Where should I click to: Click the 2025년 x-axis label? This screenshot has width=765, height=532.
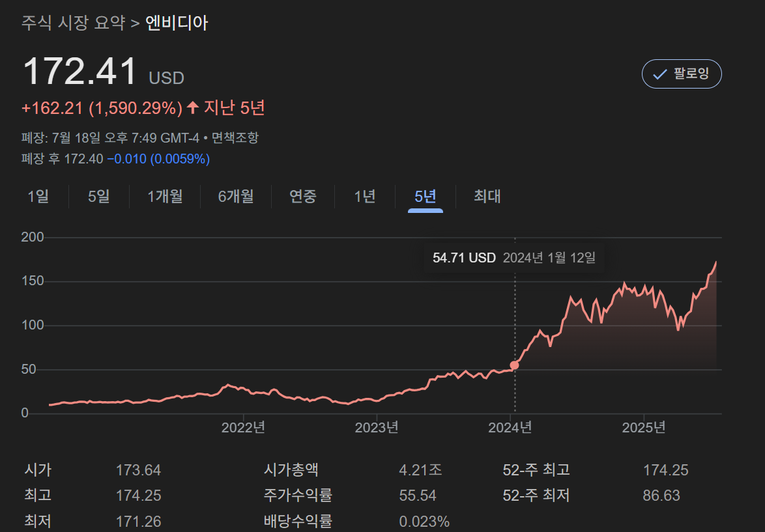click(644, 428)
